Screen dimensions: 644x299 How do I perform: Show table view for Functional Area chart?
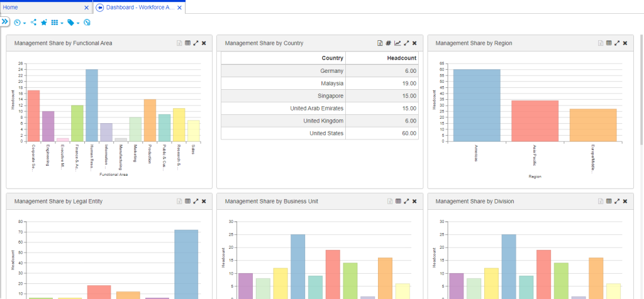[x=187, y=43]
